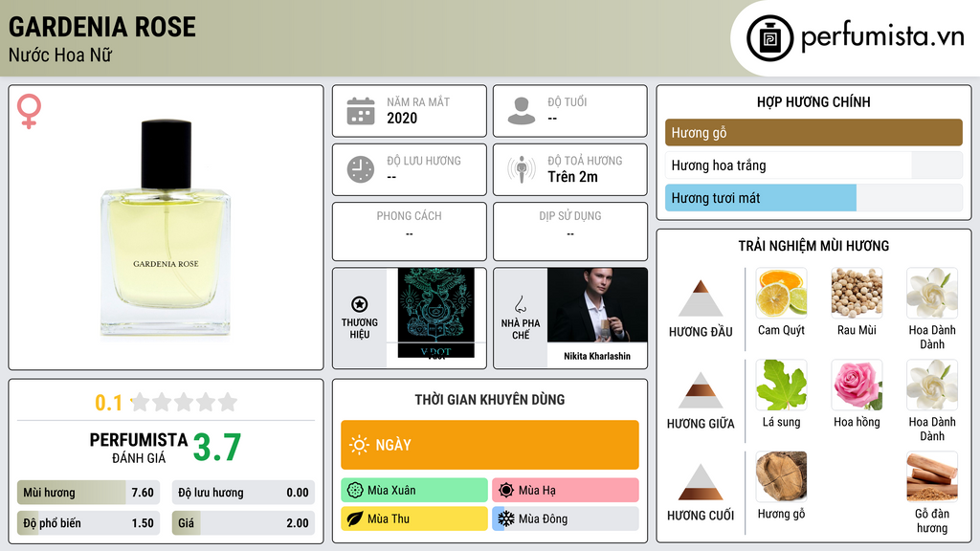Click the Hương Đầu pyramid icon
The image size is (980, 551).
pyautogui.click(x=701, y=298)
